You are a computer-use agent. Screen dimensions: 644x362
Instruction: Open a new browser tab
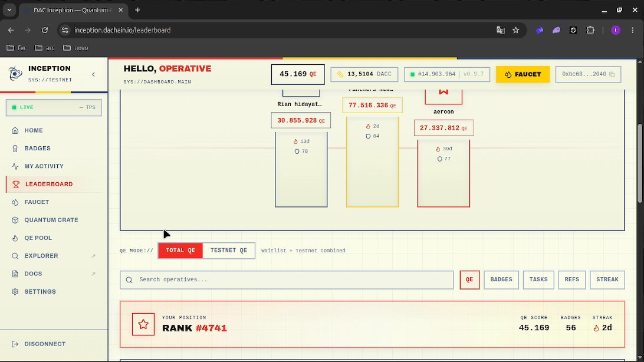(x=137, y=10)
